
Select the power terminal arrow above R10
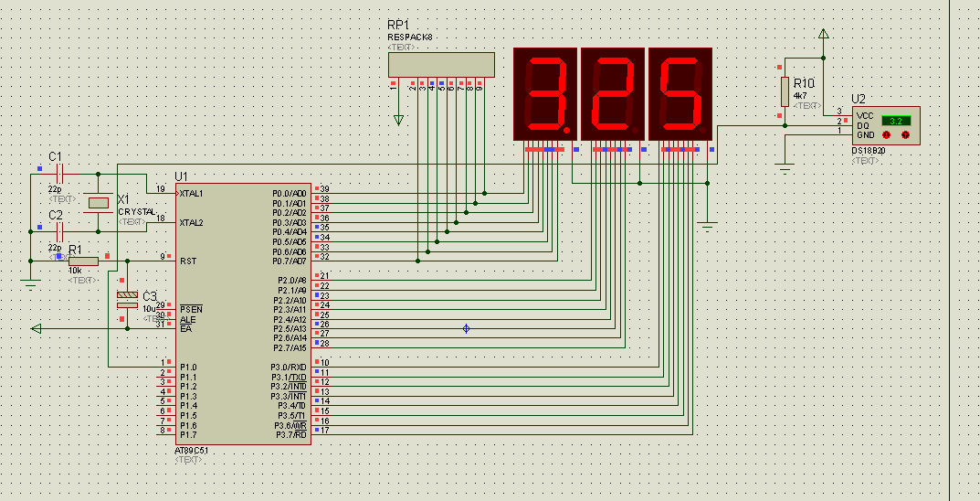tap(824, 34)
